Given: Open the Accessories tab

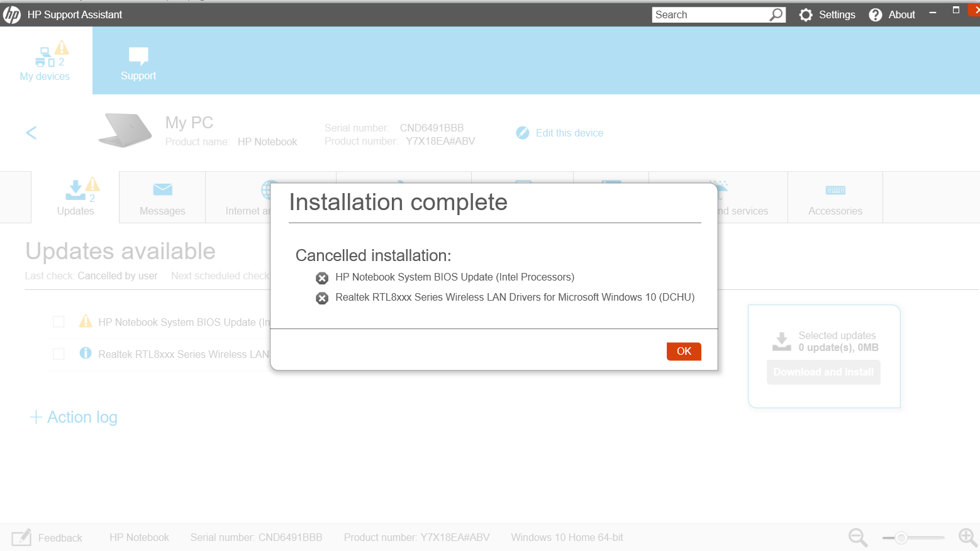Looking at the screenshot, I should tap(835, 198).
